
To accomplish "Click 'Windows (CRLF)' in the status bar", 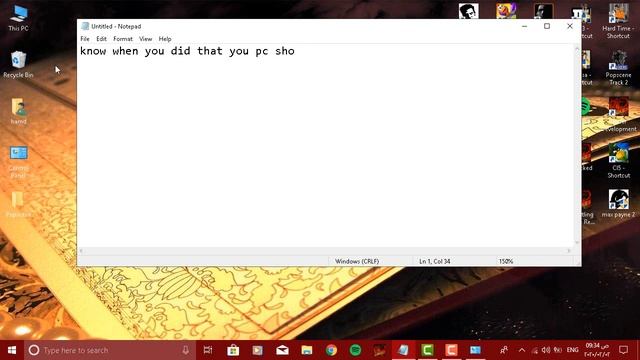I will [x=357, y=261].
